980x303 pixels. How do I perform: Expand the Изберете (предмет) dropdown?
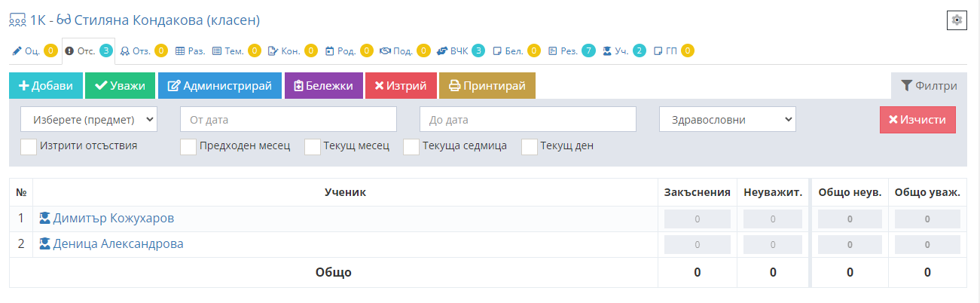click(x=89, y=119)
